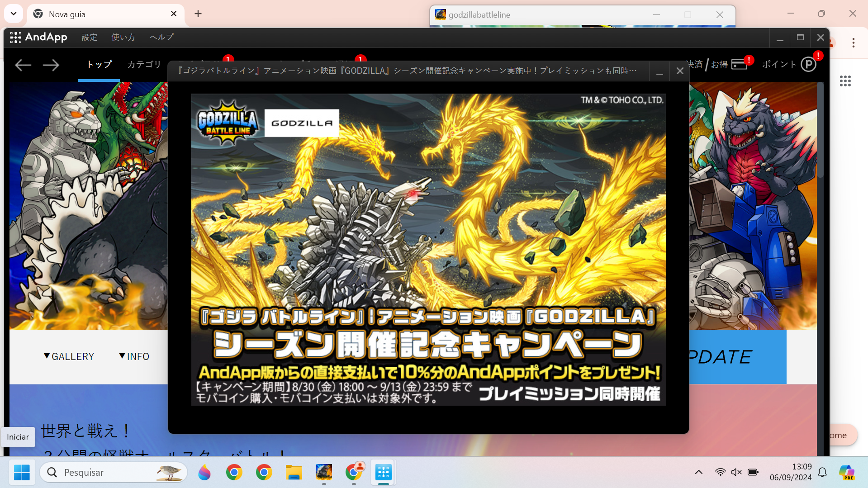The height and width of the screenshot is (488, 868).
Task: Select the カテゴリ tab
Action: coord(144,64)
